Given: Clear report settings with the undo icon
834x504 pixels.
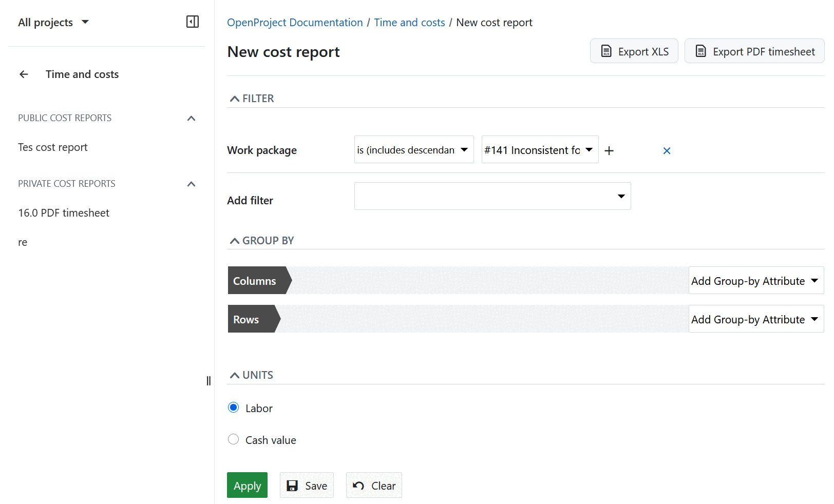Looking at the screenshot, I should pyautogui.click(x=358, y=485).
